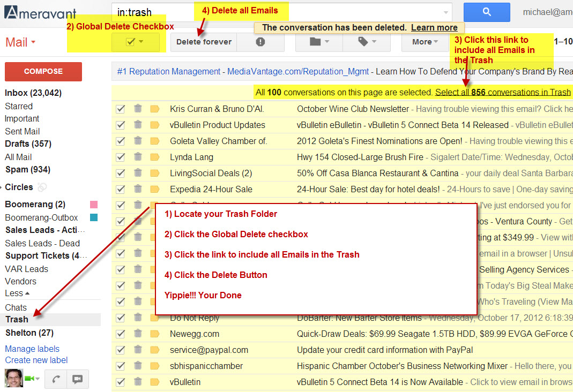Click the pink color swatch beside Boomerang
573x392 pixels.
coord(94,205)
